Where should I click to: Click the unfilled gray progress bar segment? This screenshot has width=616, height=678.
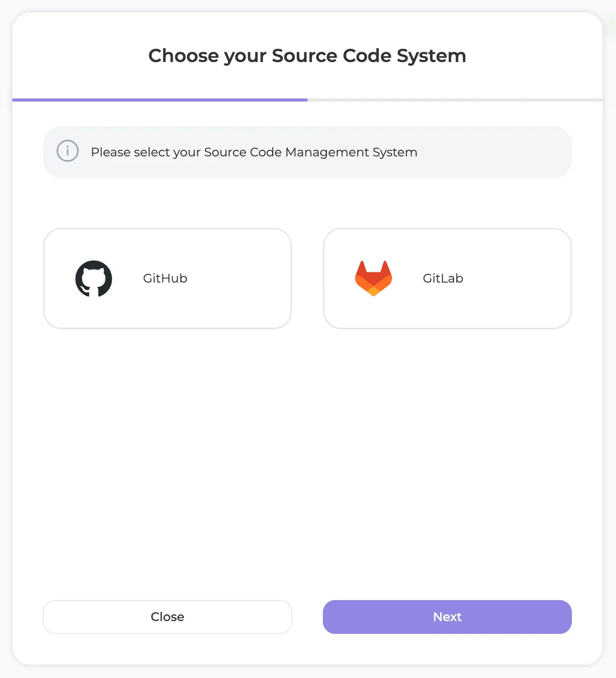coord(455,100)
